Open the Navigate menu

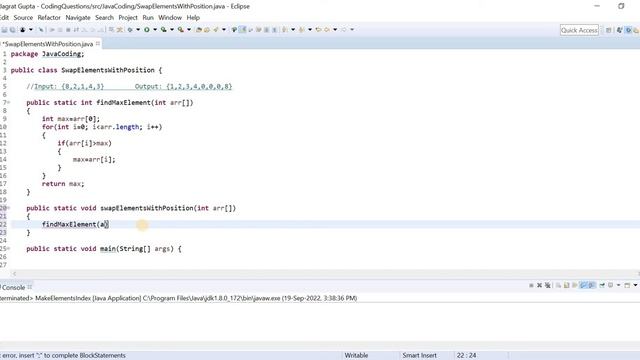tap(78, 18)
